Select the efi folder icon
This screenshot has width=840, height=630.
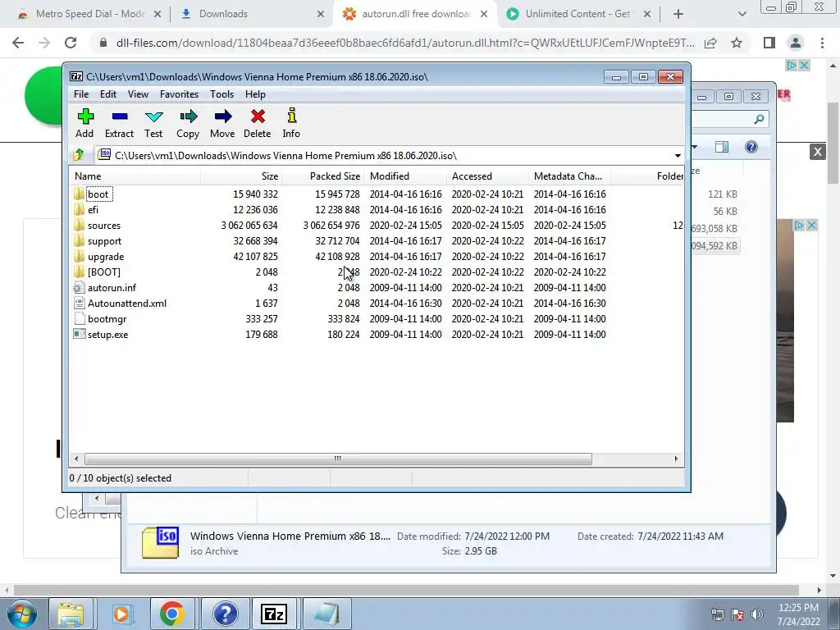[80, 209]
